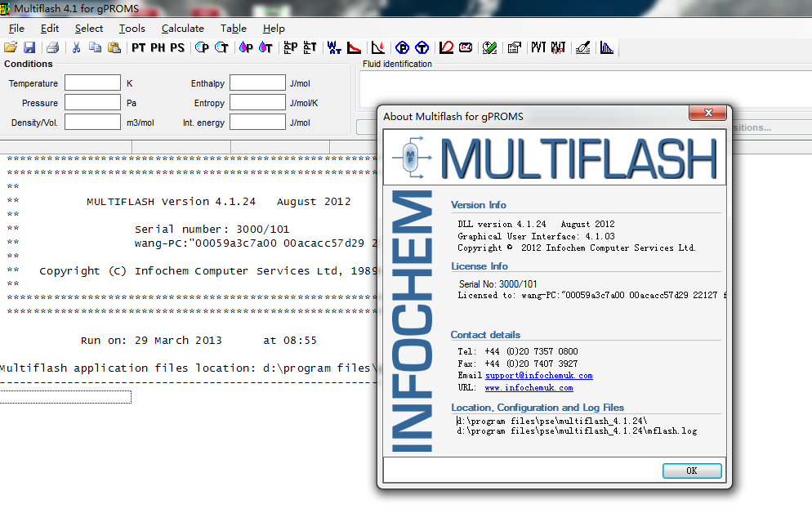812x522 pixels.
Task: Save using the floppy disk icon
Action: 29,47
